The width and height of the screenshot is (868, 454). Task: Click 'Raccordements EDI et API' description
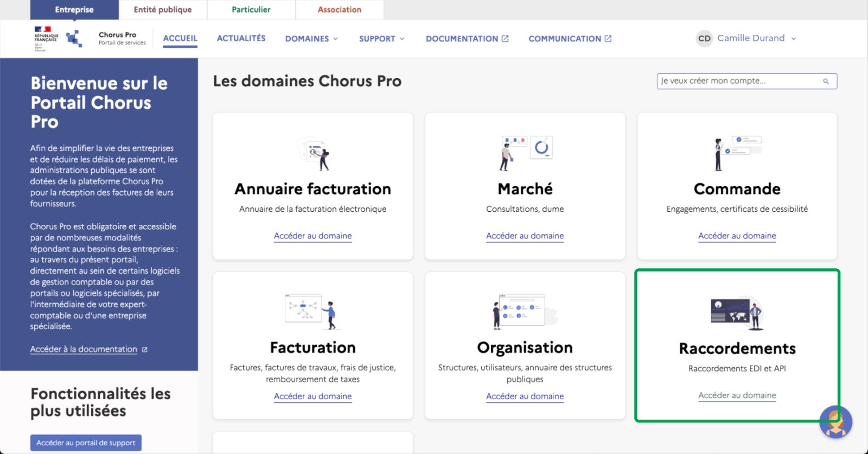pyautogui.click(x=737, y=369)
